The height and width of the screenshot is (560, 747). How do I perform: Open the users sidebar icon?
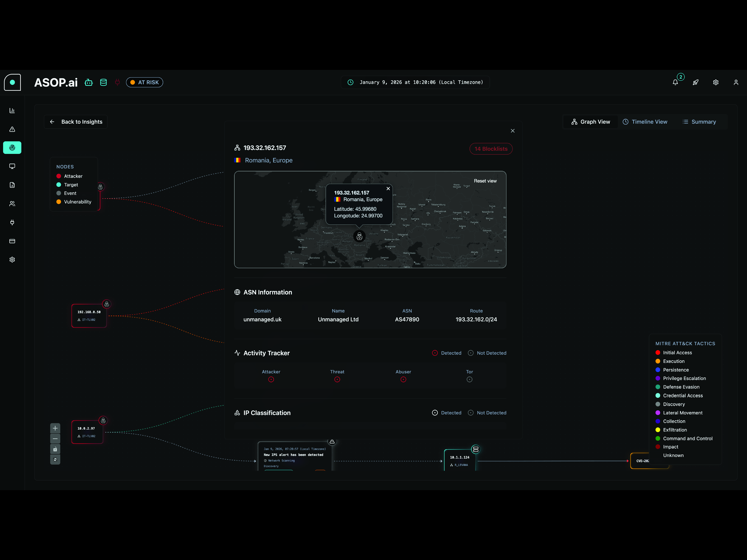coord(12,204)
